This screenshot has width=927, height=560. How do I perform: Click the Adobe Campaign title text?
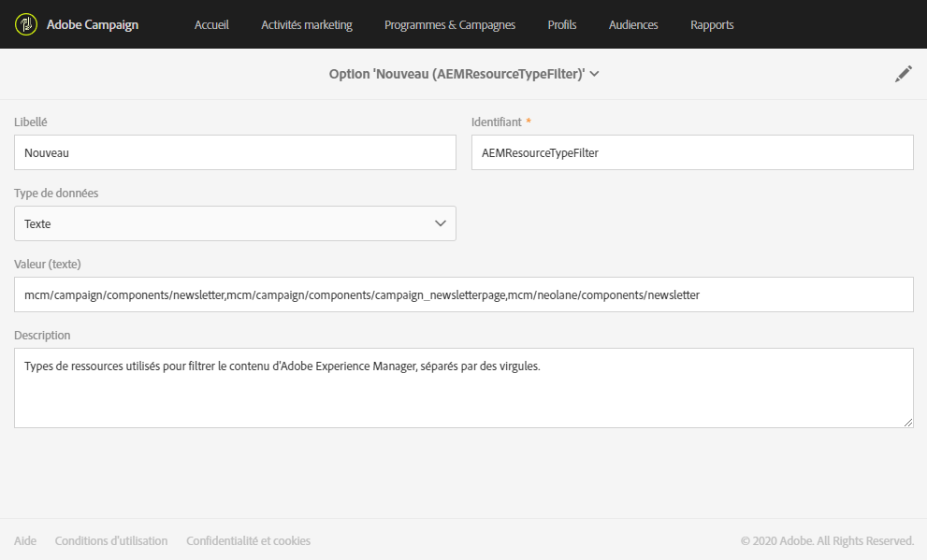coord(93,25)
